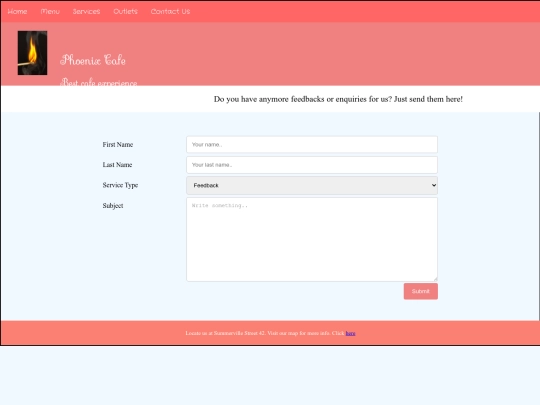The width and height of the screenshot is (540, 405).
Task: Click the Service Type label
Action: click(x=120, y=185)
